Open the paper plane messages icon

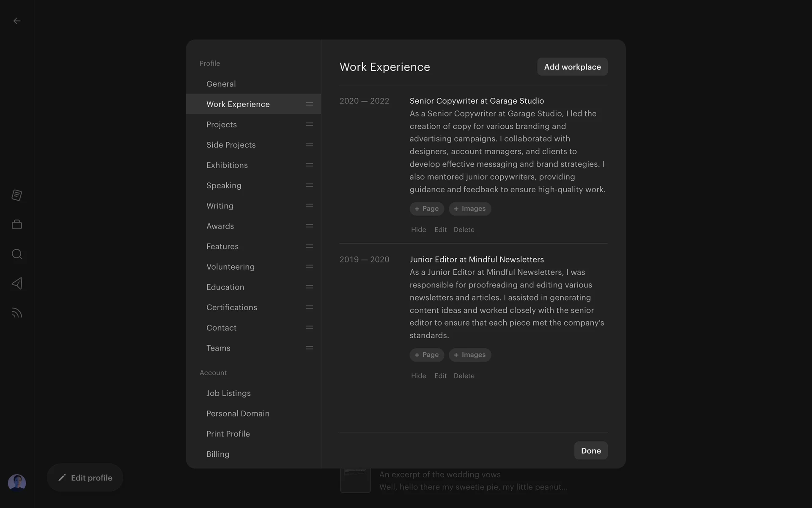(17, 283)
